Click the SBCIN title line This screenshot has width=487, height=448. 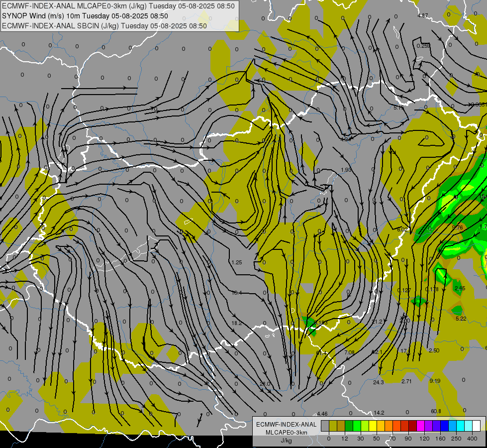pyautogui.click(x=104, y=26)
